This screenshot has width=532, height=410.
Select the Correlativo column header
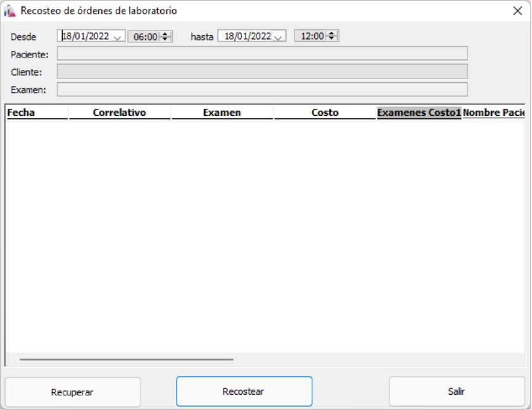click(x=119, y=113)
